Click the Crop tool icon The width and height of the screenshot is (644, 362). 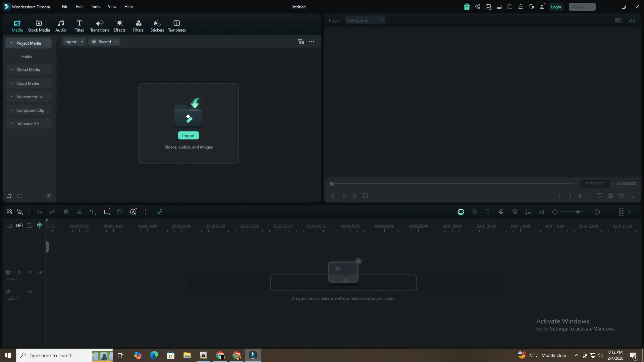[x=107, y=212]
